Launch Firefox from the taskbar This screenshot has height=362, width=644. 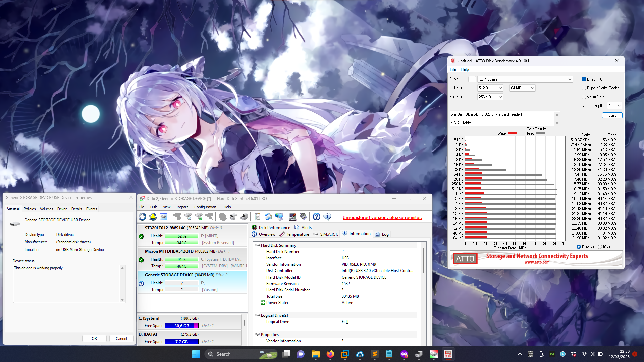330,354
